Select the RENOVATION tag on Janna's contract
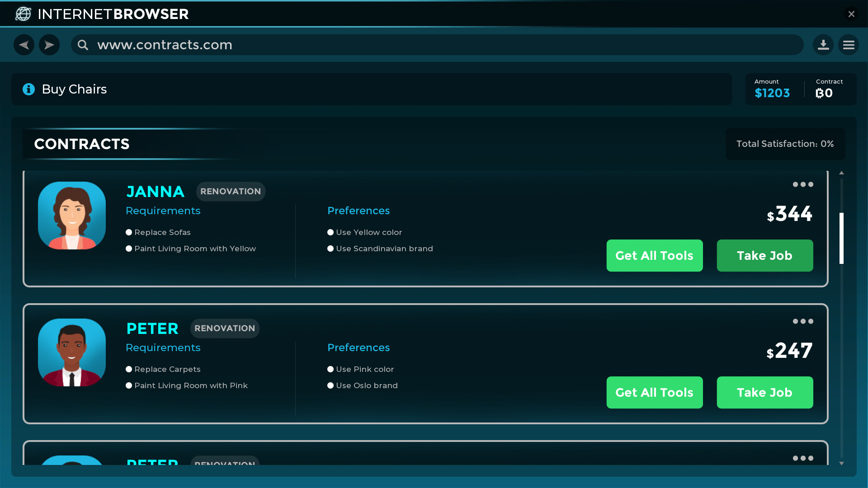868x488 pixels. click(231, 191)
